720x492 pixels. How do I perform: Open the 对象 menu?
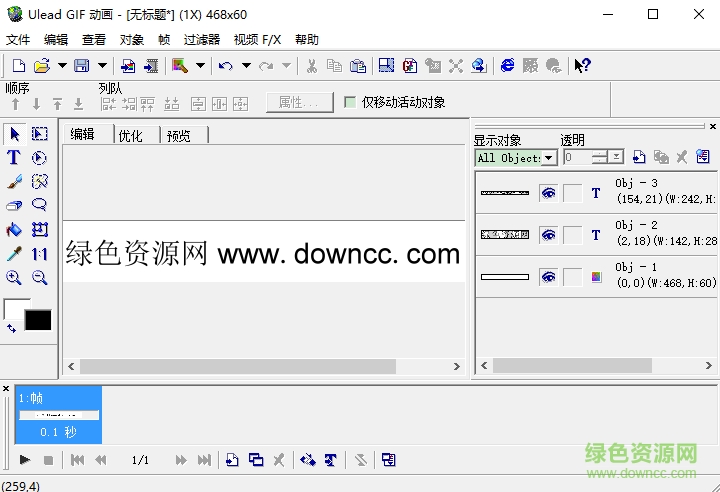pyautogui.click(x=132, y=40)
